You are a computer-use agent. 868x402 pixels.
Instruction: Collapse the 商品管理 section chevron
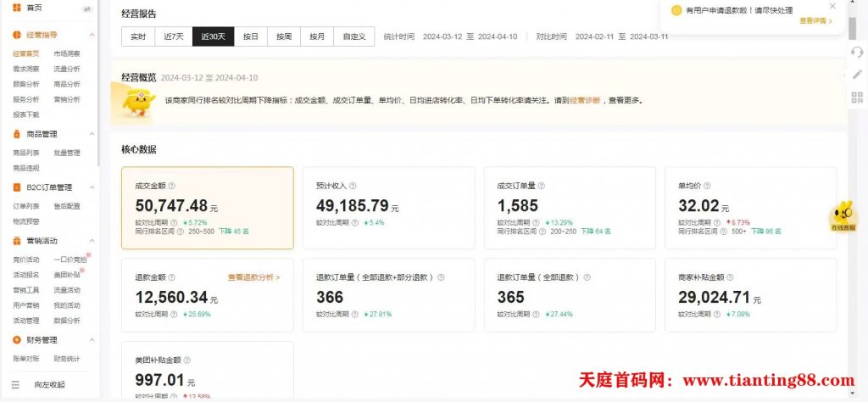tap(92, 134)
